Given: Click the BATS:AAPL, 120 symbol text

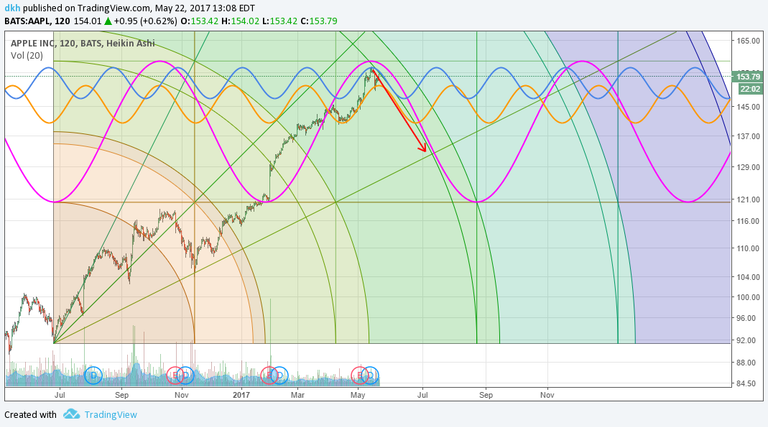Looking at the screenshot, I should 37,21.
